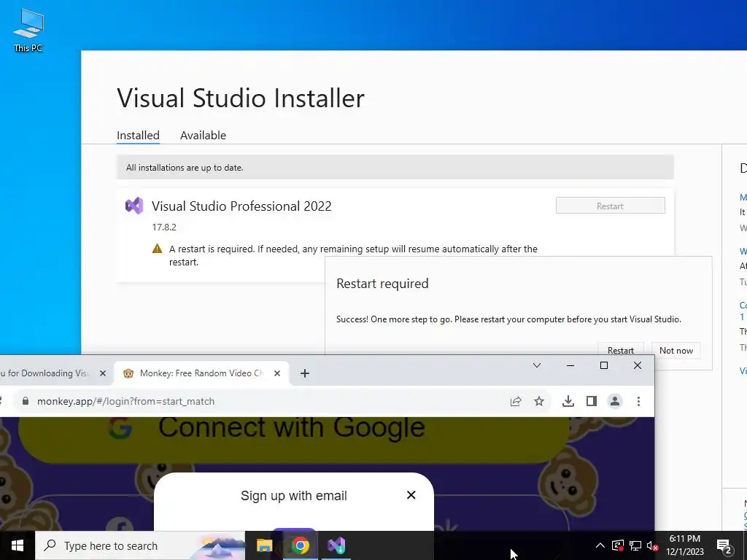This screenshot has height=560, width=747.
Task: Select version number 17.8.2 text
Action: point(164,227)
